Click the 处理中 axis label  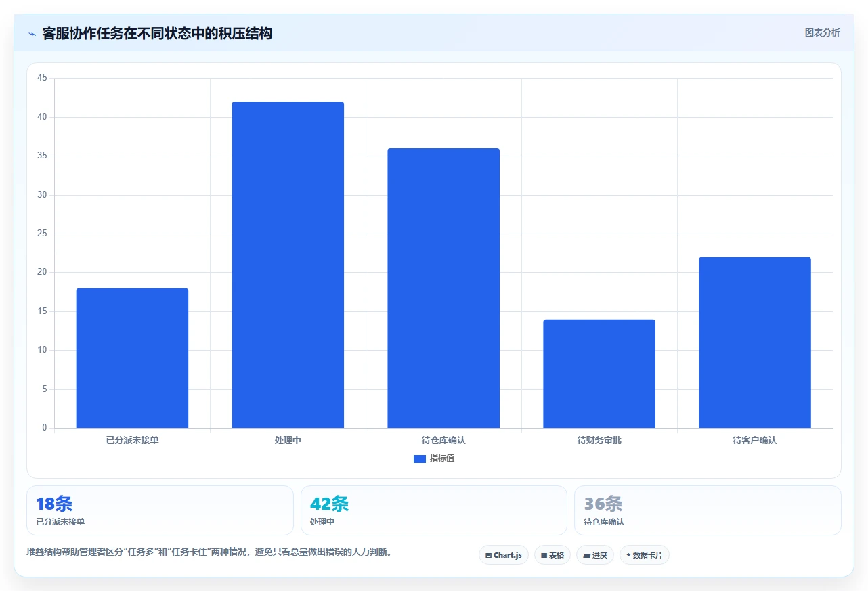(x=288, y=440)
